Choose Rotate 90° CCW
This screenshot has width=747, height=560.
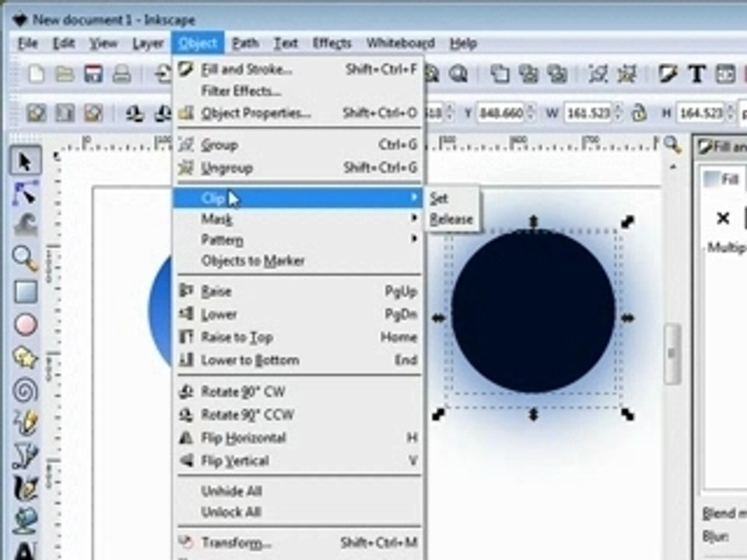[298, 415]
